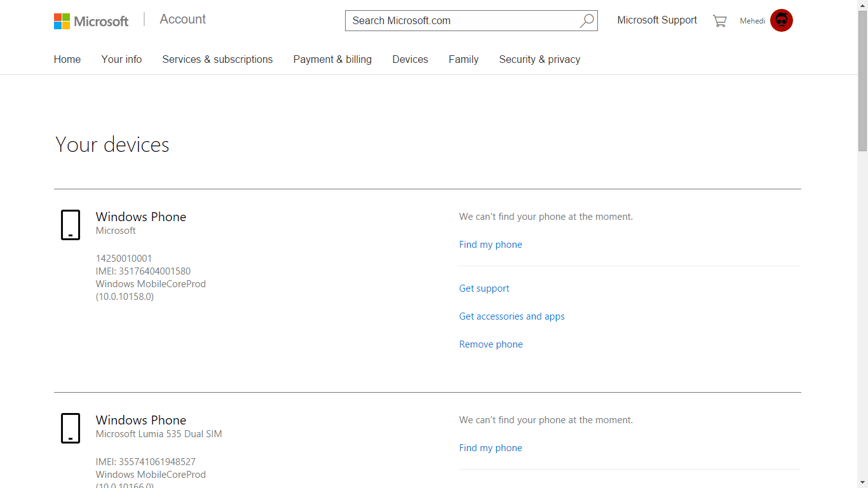Click Find my phone for Lumia 535
Viewport: 868px width, 488px height.
tap(491, 448)
